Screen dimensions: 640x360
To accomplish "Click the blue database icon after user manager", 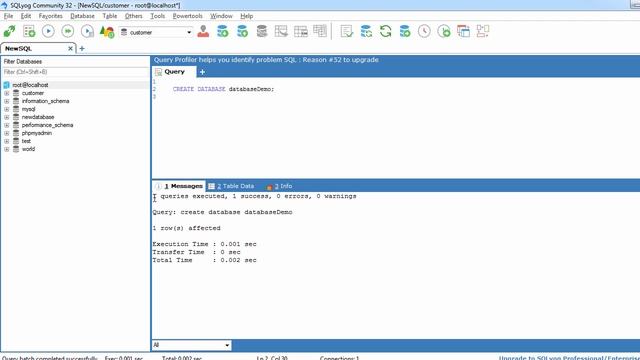I will (223, 31).
